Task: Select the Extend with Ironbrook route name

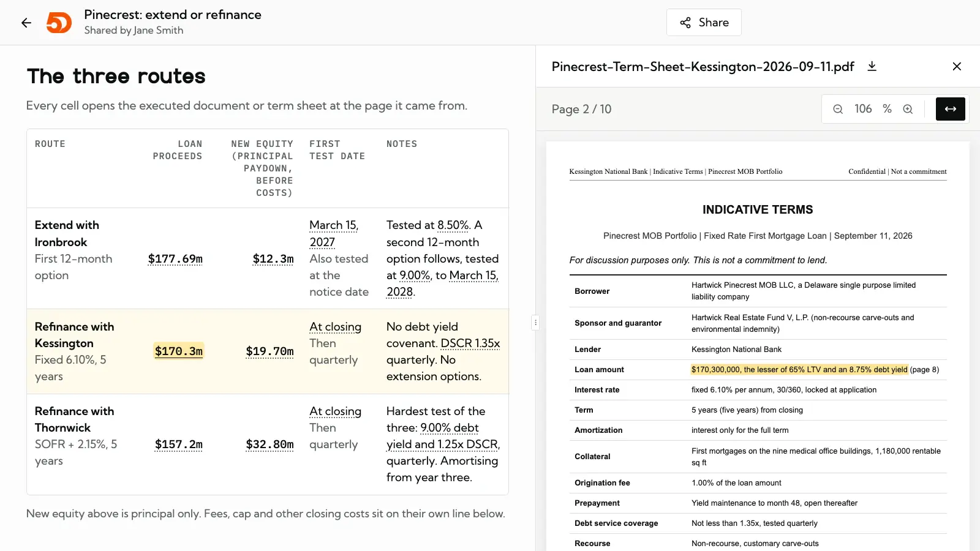Action: tap(67, 234)
